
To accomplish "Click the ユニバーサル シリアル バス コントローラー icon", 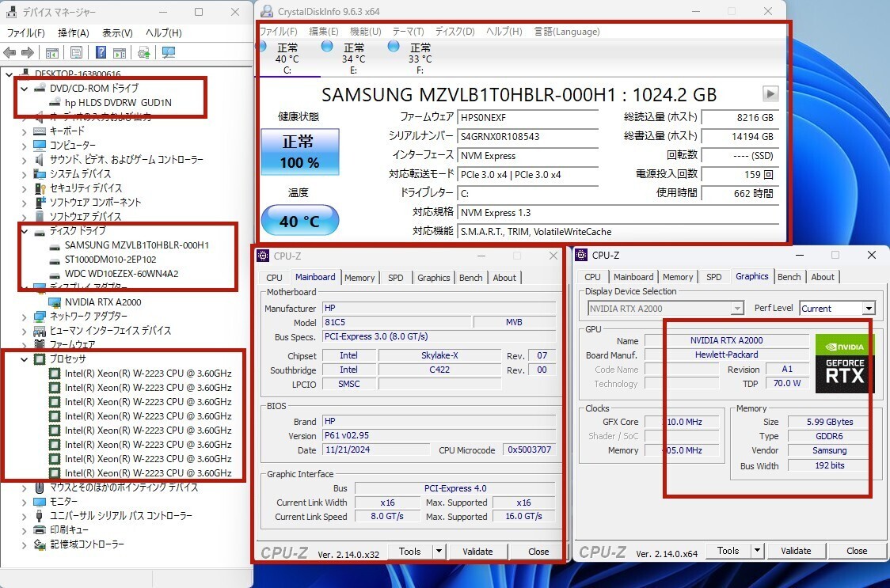I will pos(39,516).
